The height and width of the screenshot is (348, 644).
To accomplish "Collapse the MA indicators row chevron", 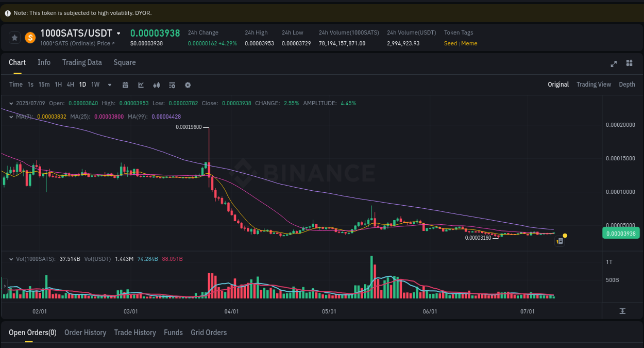I will [x=10, y=117].
